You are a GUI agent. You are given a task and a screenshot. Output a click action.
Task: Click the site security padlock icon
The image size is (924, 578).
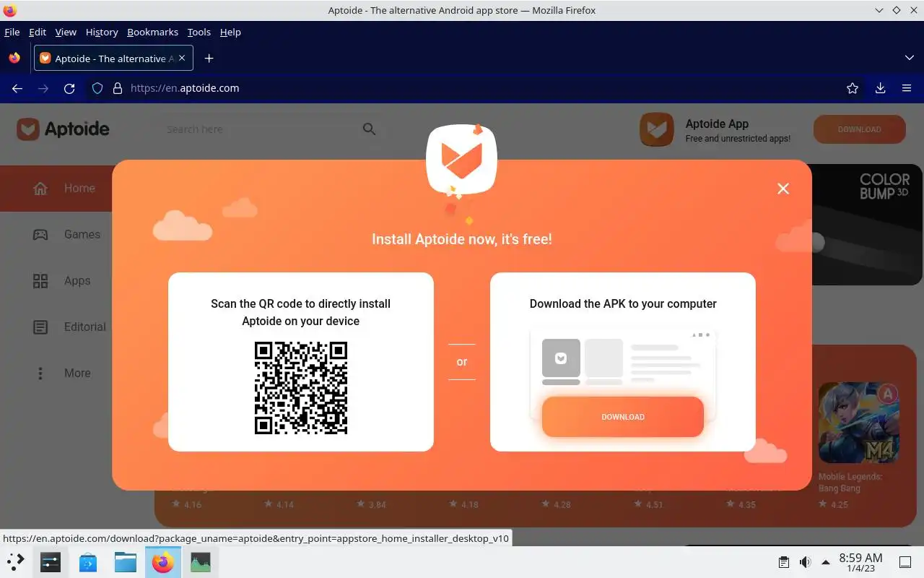pyautogui.click(x=118, y=88)
